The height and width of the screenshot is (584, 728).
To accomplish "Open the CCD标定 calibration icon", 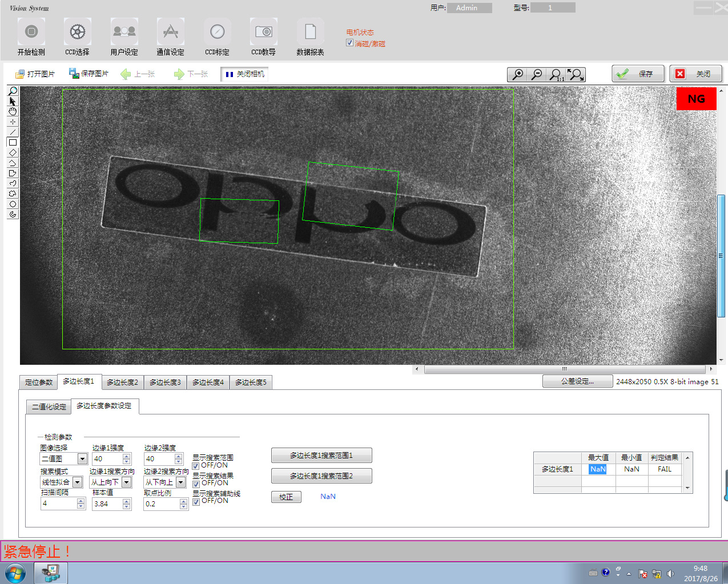I will tap(217, 32).
